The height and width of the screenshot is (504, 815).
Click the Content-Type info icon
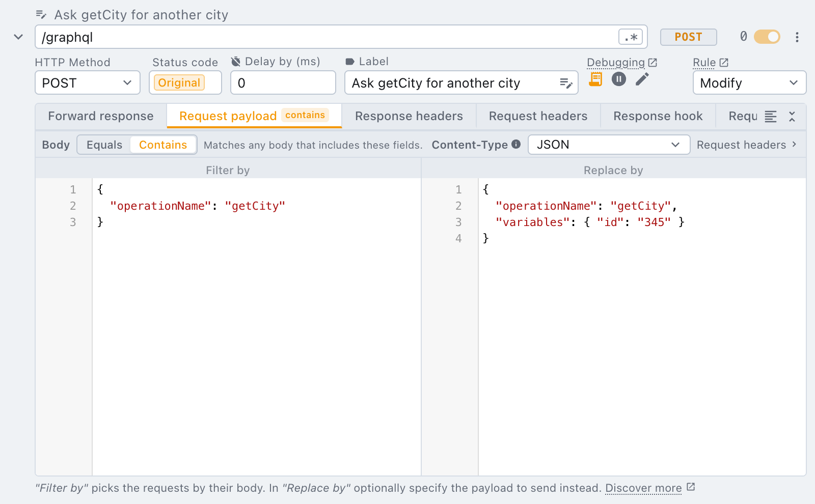pyautogui.click(x=516, y=144)
